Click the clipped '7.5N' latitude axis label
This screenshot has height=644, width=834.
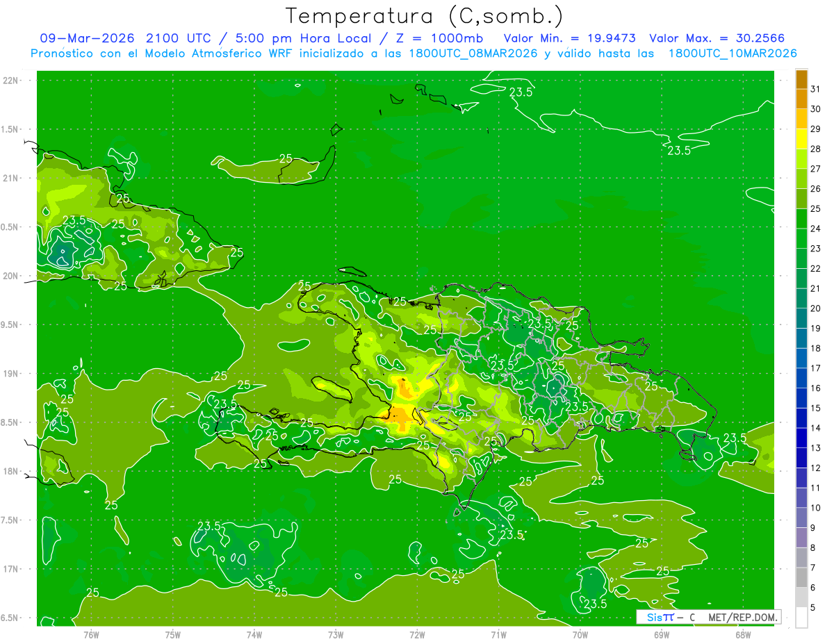point(10,520)
